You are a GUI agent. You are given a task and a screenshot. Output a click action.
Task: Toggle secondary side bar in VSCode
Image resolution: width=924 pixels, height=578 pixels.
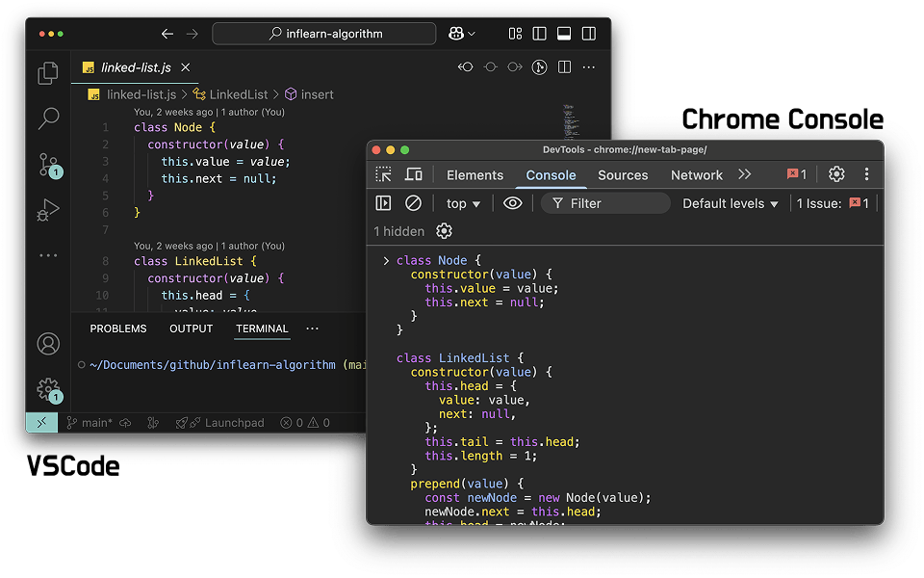click(x=589, y=34)
